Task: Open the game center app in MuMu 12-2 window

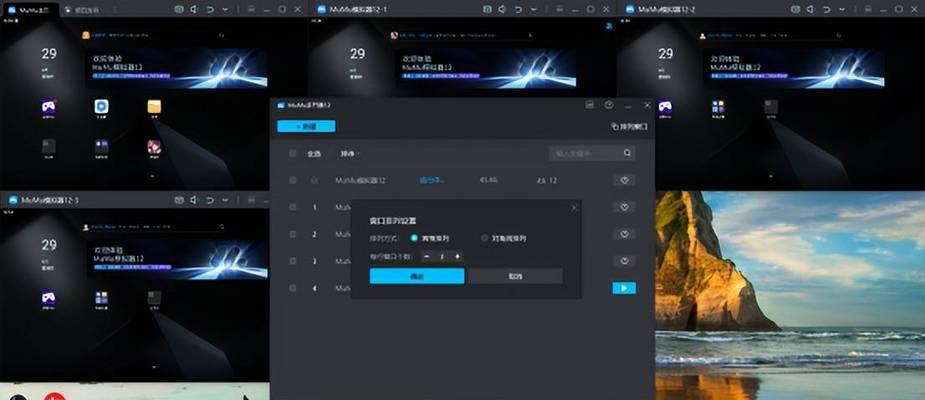Action: tap(665, 107)
